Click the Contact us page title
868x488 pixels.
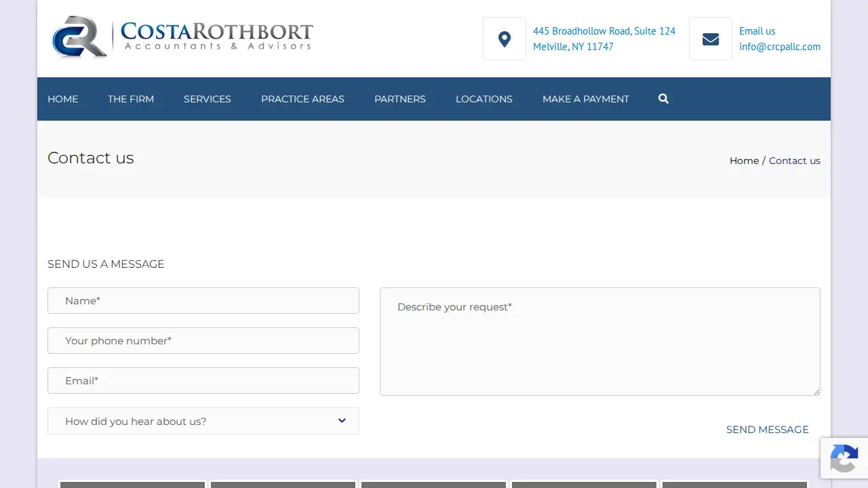pyautogui.click(x=91, y=158)
